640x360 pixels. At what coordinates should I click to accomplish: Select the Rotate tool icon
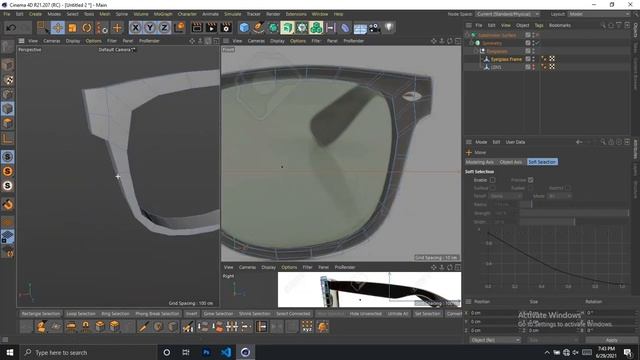tap(87, 28)
